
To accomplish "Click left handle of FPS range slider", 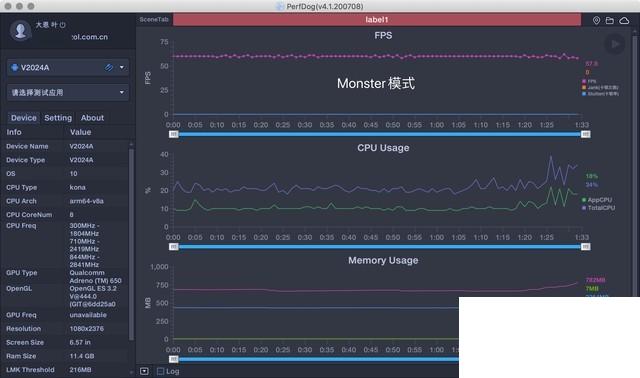I will pos(173,134).
